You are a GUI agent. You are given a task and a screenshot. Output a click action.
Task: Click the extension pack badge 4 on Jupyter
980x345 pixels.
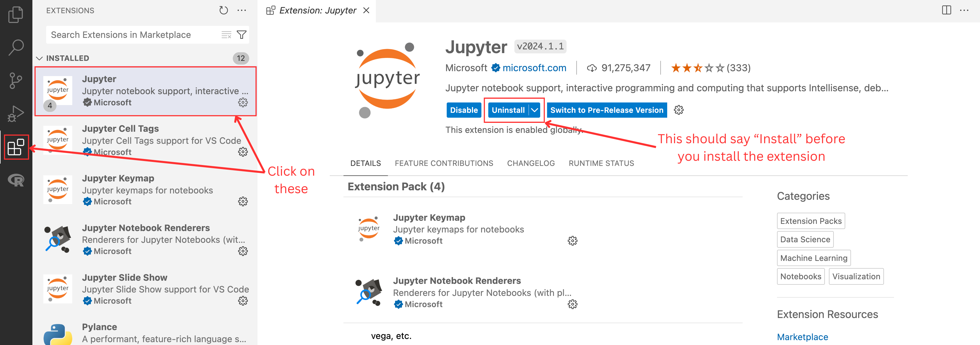pos(50,105)
